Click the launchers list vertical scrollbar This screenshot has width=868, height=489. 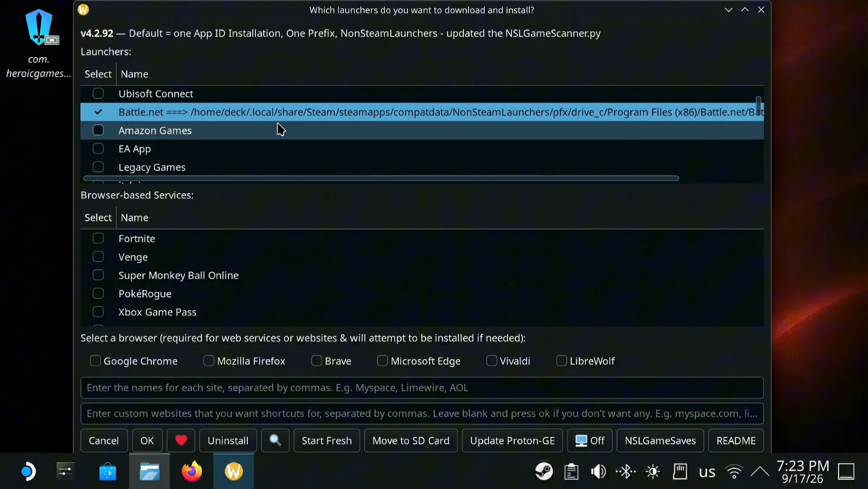pyautogui.click(x=758, y=106)
